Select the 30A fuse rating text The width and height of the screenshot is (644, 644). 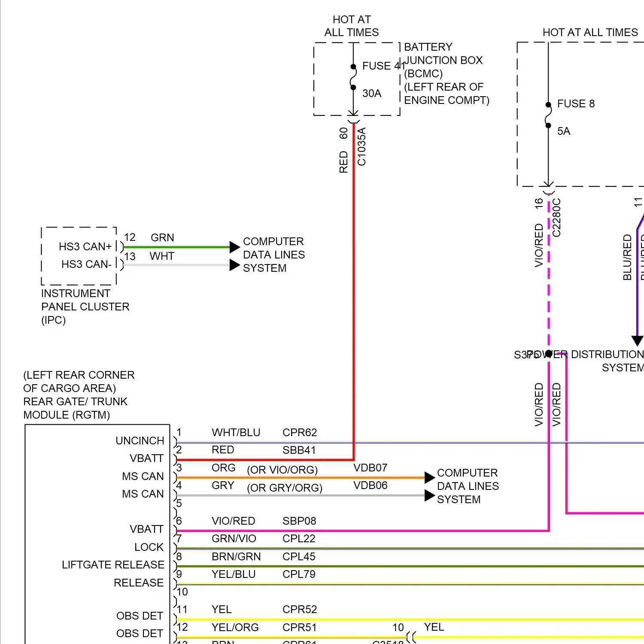tap(372, 93)
